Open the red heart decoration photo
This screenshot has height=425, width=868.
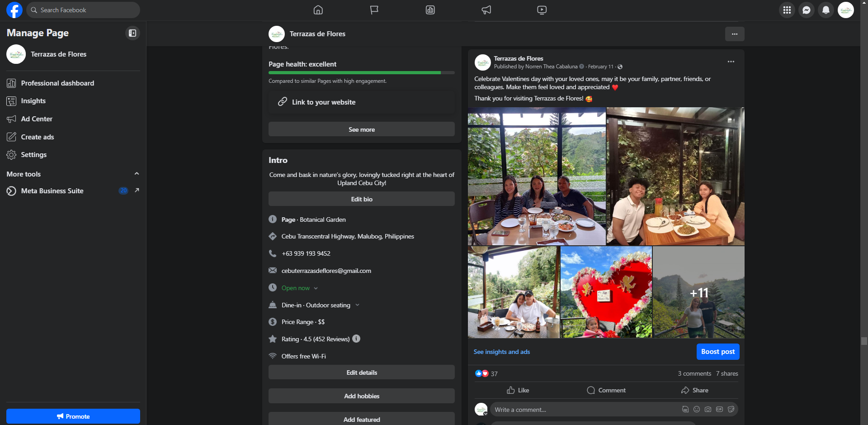coord(606,292)
